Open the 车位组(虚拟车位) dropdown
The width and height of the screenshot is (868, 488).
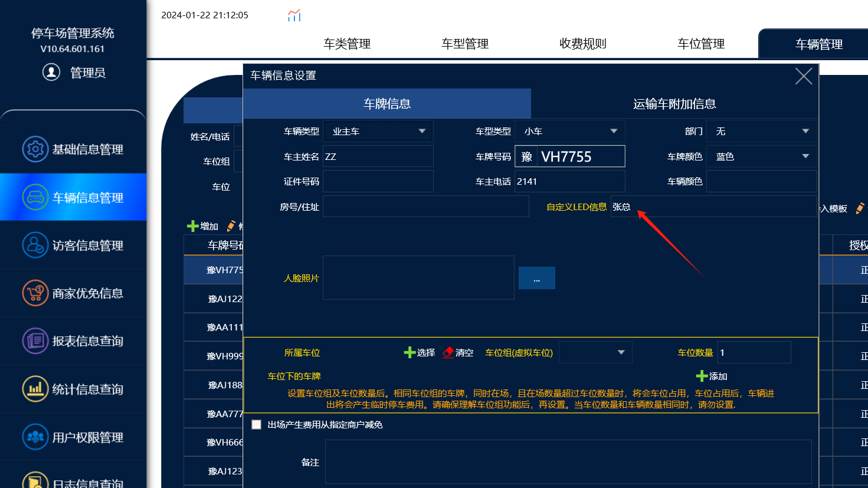595,352
